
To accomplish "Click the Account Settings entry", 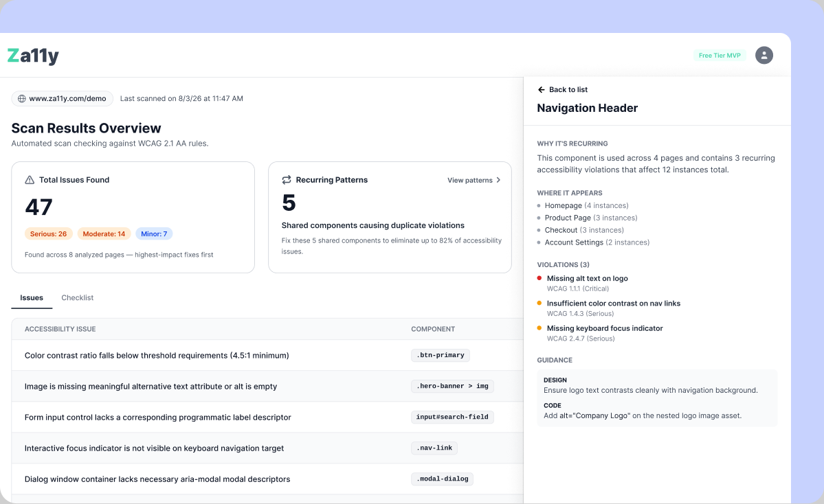I will point(597,242).
